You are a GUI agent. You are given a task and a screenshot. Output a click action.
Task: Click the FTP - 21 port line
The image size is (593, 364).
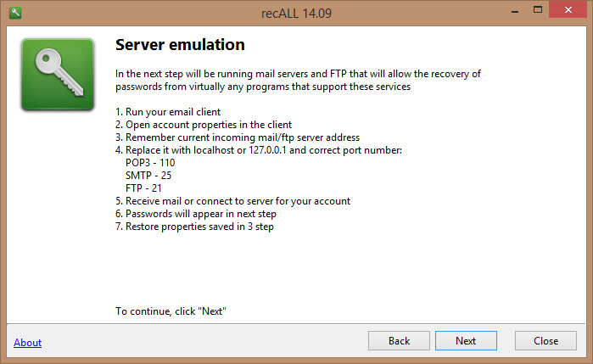pyautogui.click(x=143, y=188)
